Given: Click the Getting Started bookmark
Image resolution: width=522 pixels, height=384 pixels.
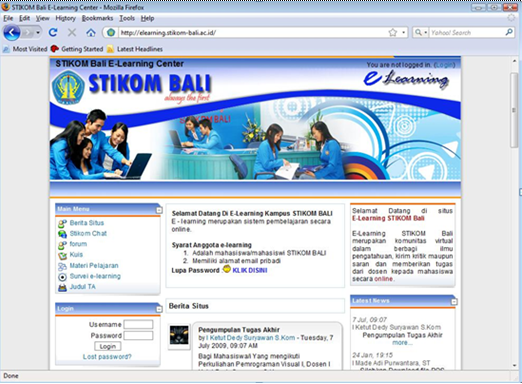Looking at the screenshot, I should [77, 49].
